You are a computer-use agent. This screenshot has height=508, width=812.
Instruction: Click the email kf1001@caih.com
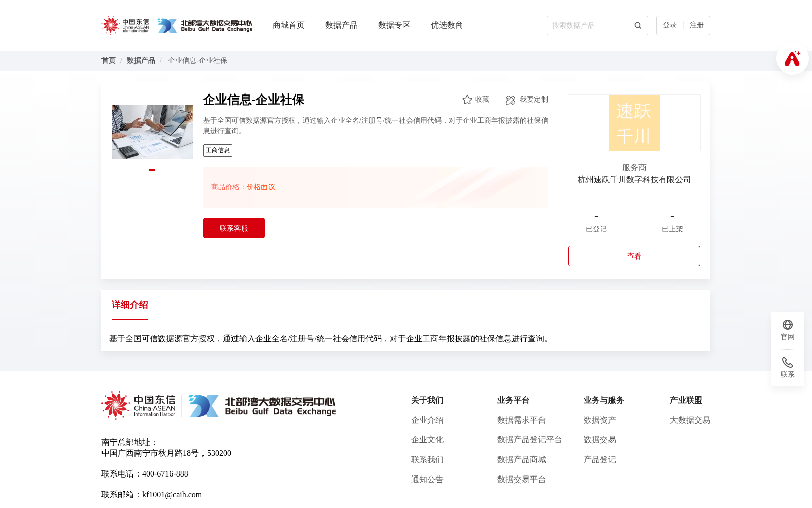[x=172, y=495]
